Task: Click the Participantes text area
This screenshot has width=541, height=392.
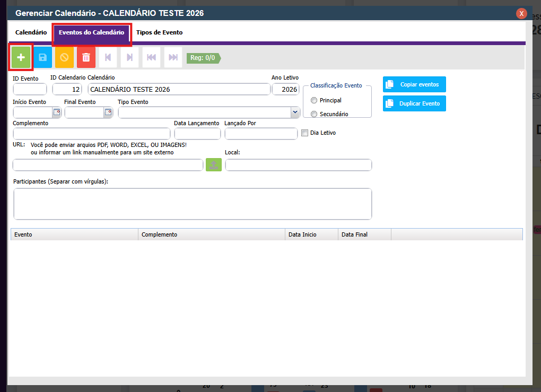Action: coord(193,204)
